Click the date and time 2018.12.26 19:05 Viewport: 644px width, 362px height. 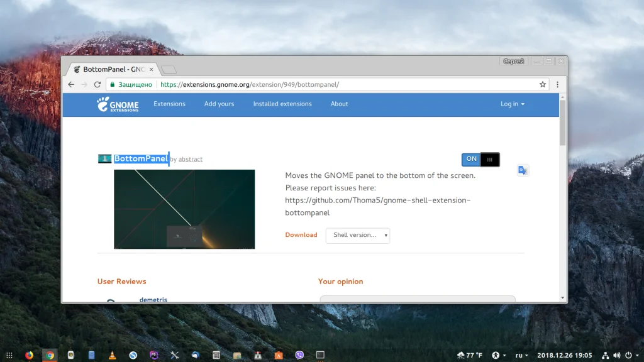pos(564,356)
